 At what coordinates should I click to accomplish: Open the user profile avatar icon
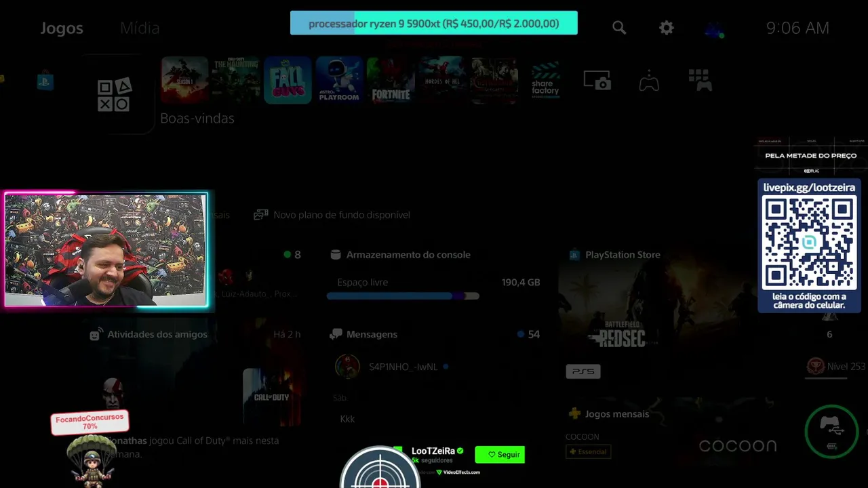pyautogui.click(x=714, y=29)
